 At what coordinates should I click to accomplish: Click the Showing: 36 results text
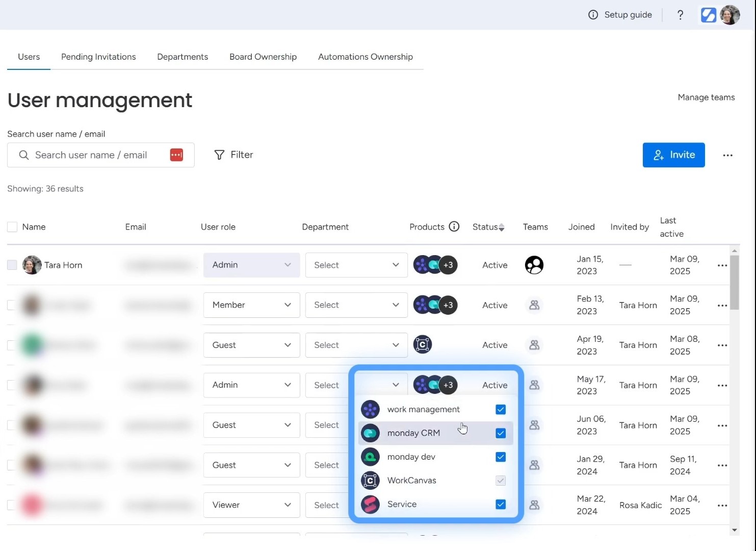[x=45, y=189]
